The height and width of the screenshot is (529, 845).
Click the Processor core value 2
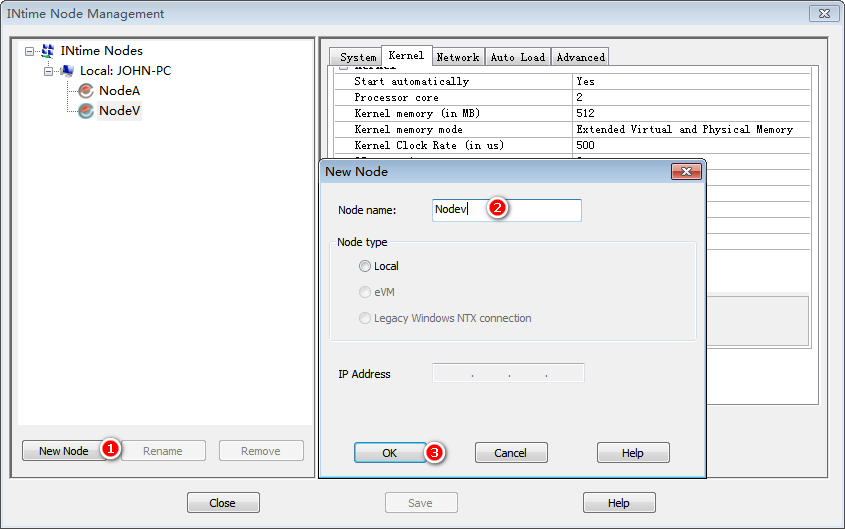point(579,98)
